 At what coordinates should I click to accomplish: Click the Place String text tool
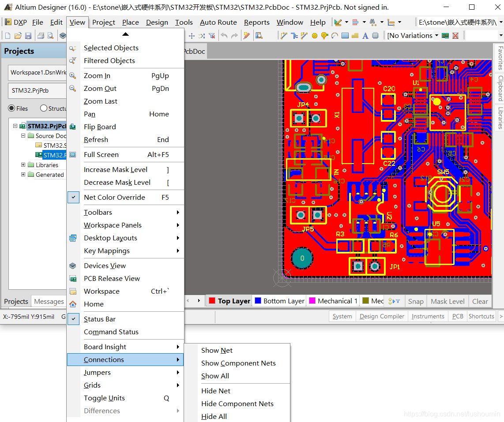[x=365, y=36]
